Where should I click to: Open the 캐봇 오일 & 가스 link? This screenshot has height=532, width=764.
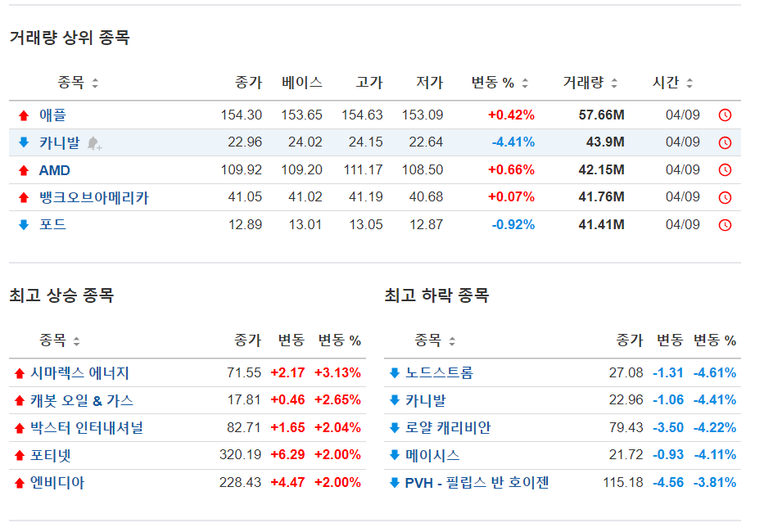(x=82, y=400)
